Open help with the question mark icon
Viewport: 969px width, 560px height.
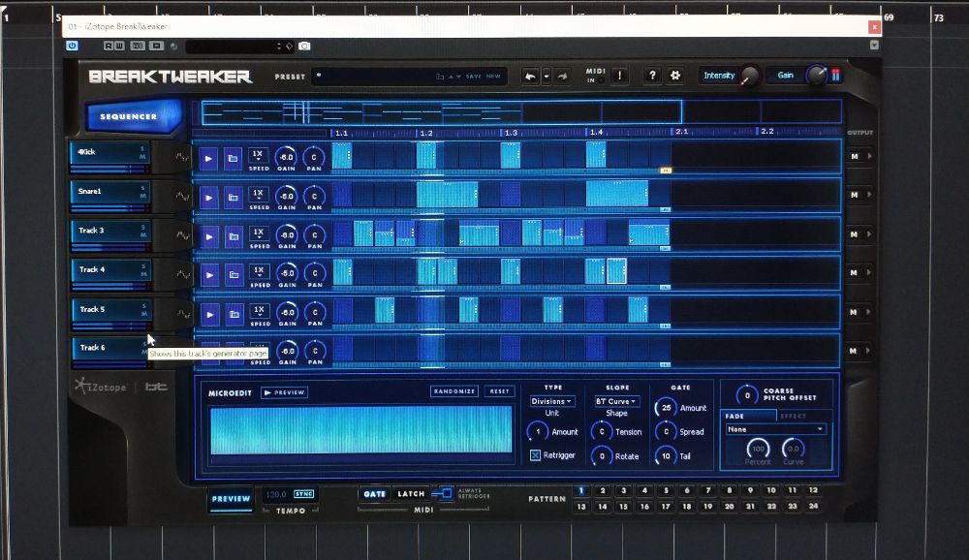[x=652, y=76]
